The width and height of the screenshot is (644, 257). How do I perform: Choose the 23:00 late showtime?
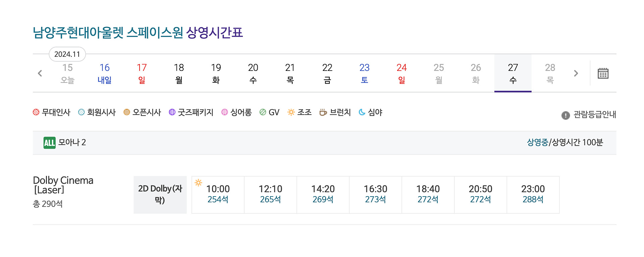[533, 195]
